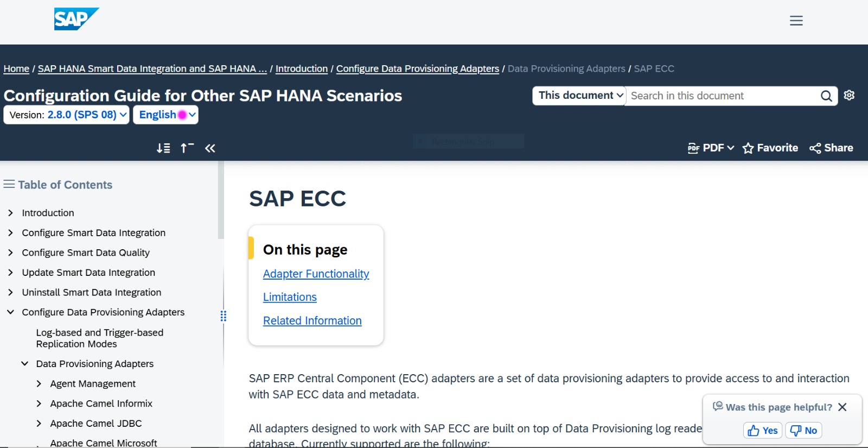Image resolution: width=868 pixels, height=448 pixels.
Task: Open search settings gear icon
Action: (849, 95)
